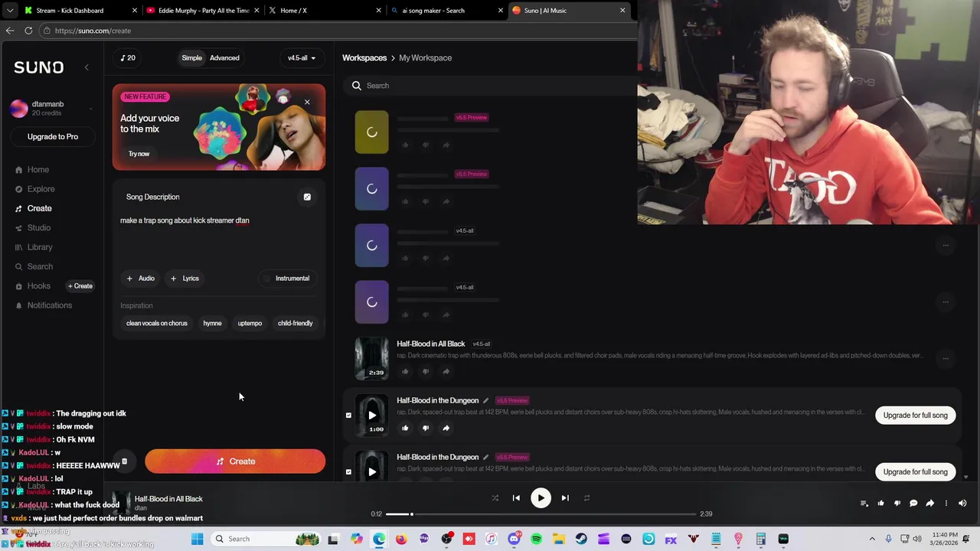Viewport: 980px width, 551px height.
Task: Skip to next track in the player
Action: [x=565, y=497]
